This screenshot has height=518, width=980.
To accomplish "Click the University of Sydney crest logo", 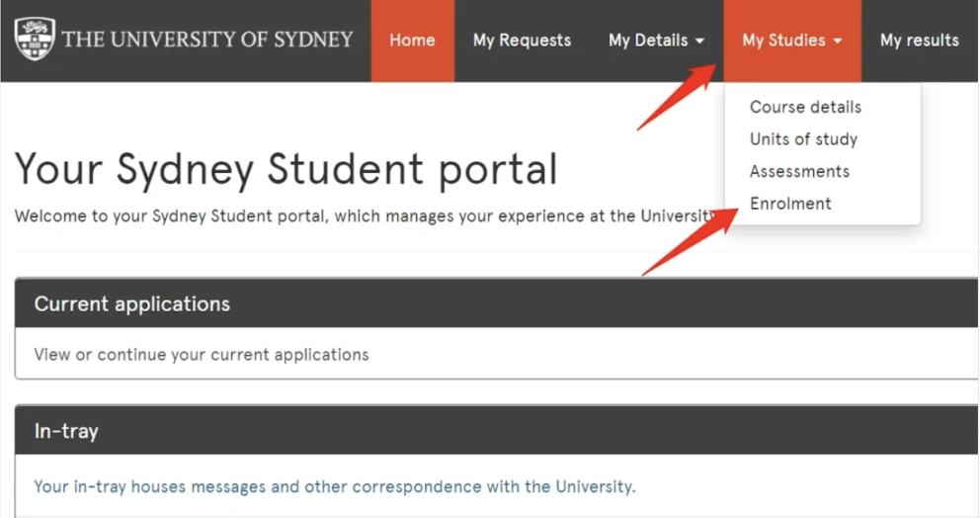I will (35, 39).
